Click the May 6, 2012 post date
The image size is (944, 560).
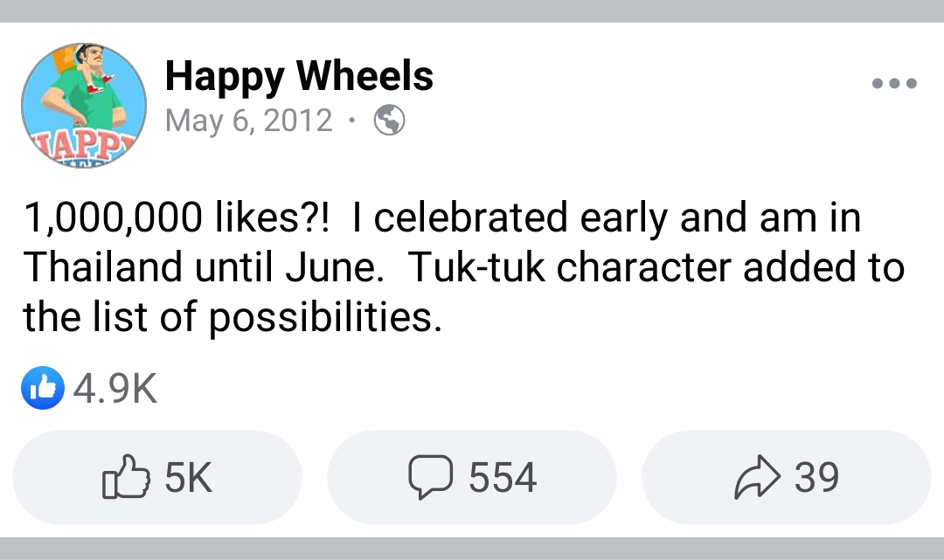pos(249,121)
